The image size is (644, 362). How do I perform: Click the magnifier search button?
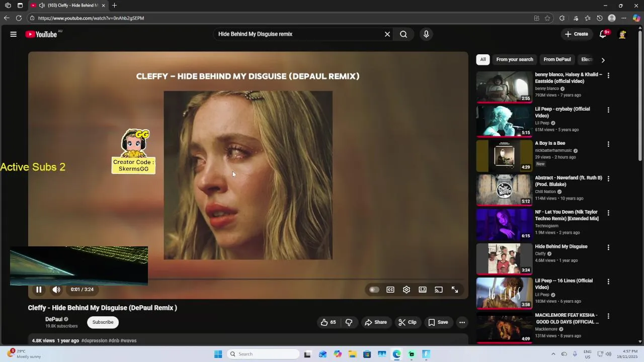(404, 34)
